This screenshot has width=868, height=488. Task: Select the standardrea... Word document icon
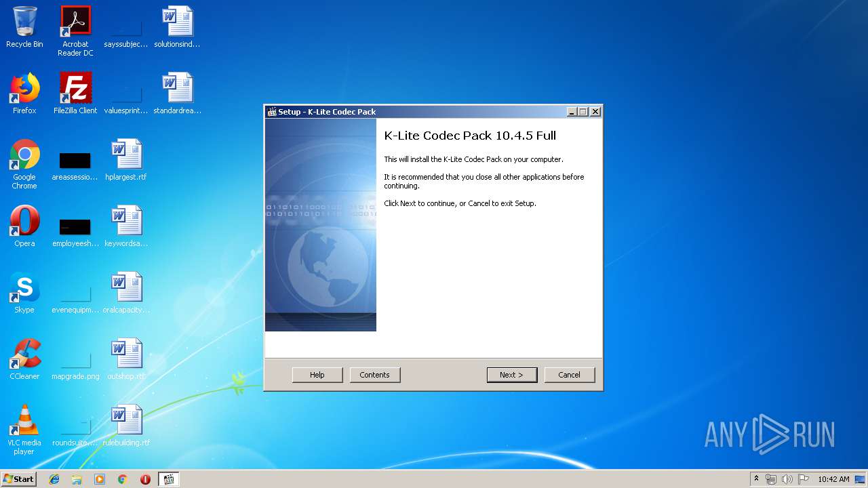point(177,94)
